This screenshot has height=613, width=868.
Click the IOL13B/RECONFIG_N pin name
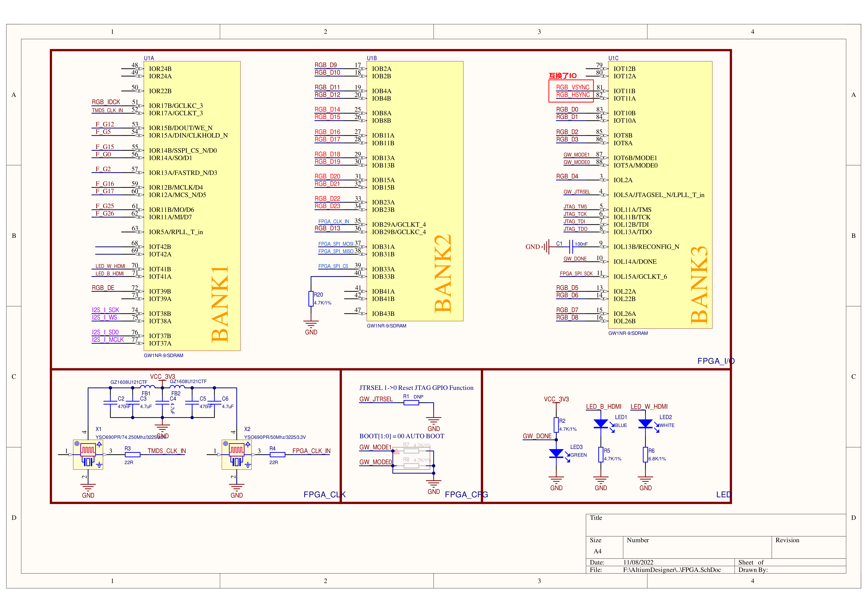(x=646, y=247)
